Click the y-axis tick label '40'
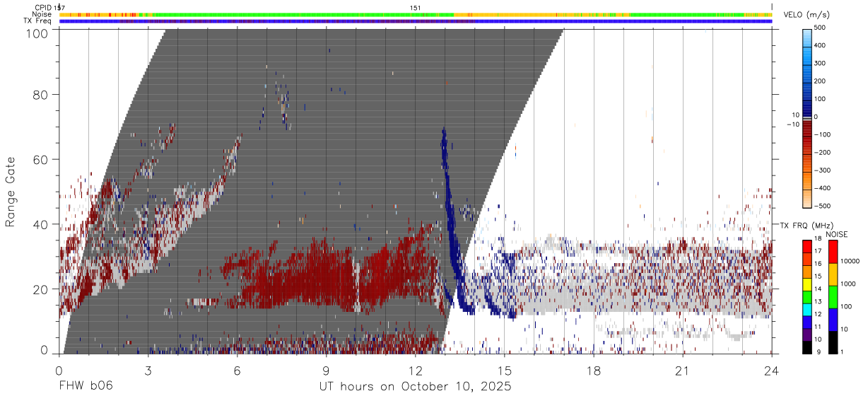 coord(40,224)
